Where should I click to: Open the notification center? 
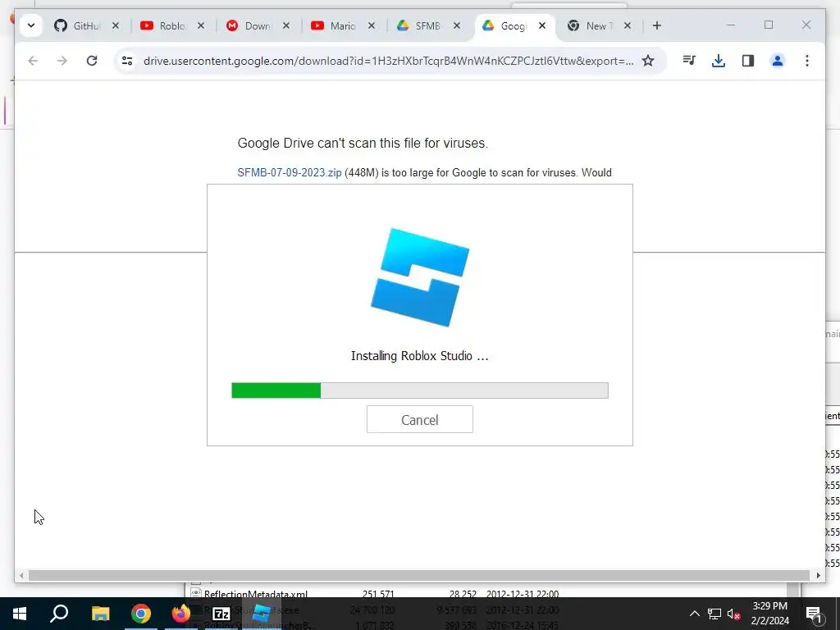coord(814,614)
